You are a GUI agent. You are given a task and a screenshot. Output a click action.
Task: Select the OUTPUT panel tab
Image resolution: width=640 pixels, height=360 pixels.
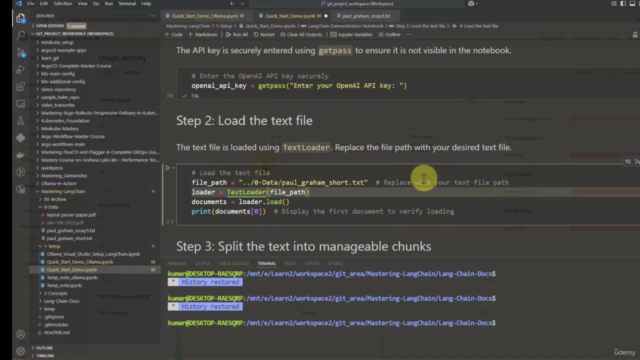(x=202, y=264)
